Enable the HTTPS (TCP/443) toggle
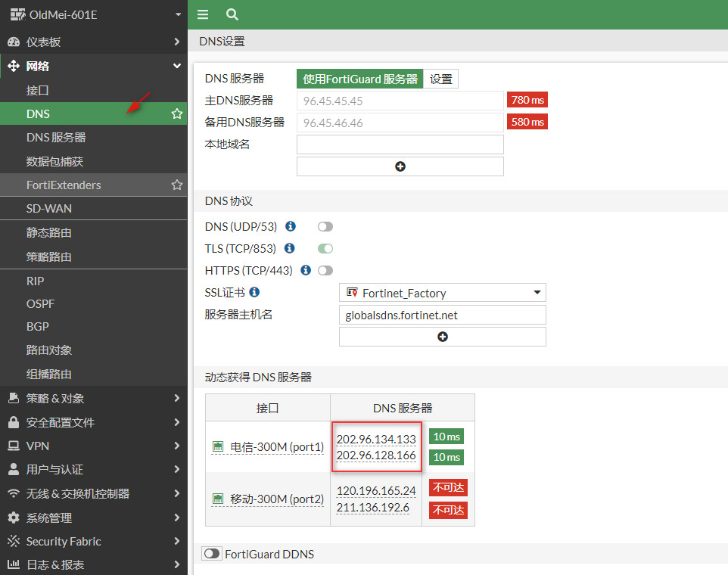The image size is (728, 575). coord(325,271)
